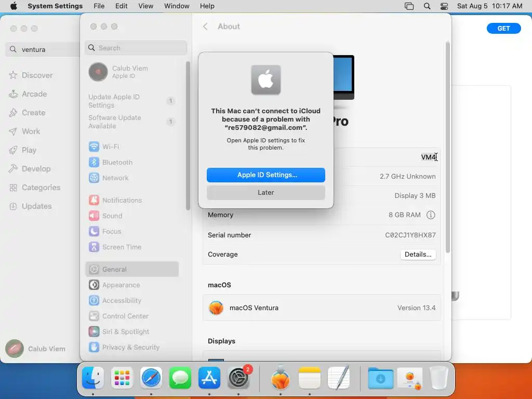Open Safari from the Dock
The image size is (532, 399).
(151, 378)
